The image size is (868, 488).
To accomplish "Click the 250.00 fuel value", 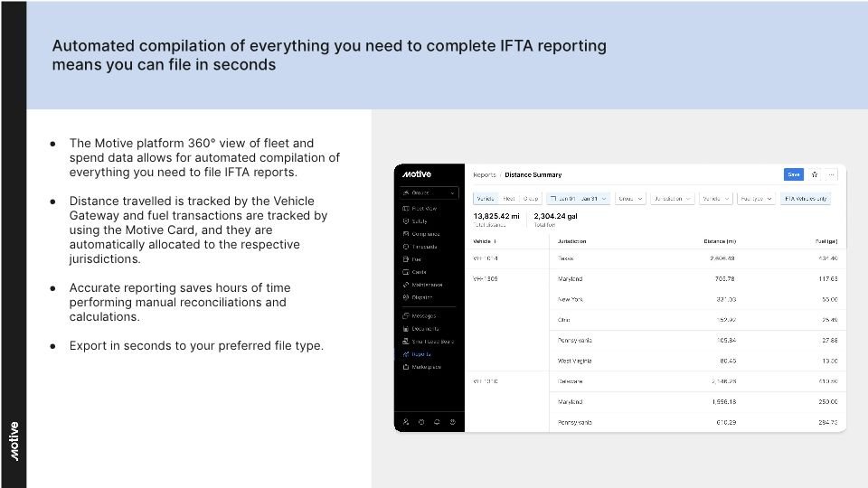I will pos(828,401).
